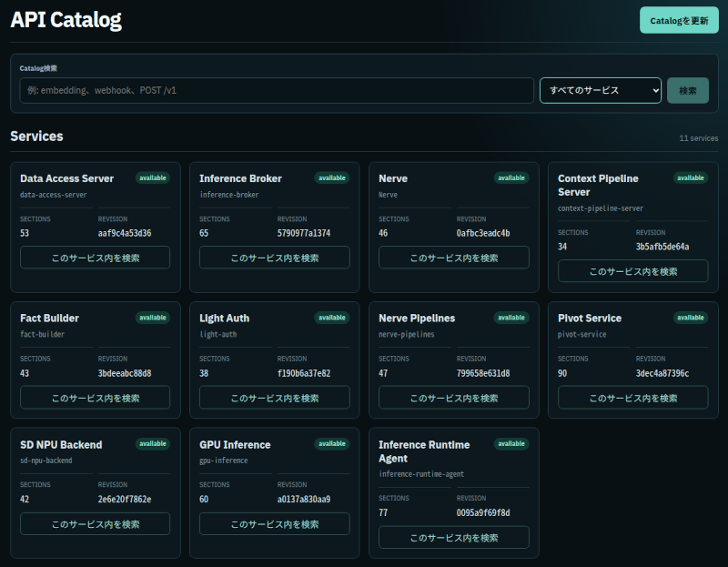
Task: Click the Data Access Server available badge
Action: (x=152, y=177)
